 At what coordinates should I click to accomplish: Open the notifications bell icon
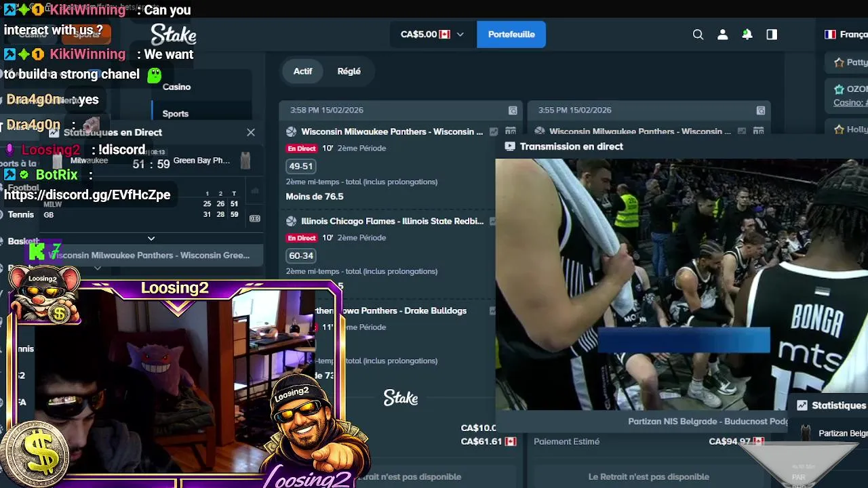coord(747,35)
